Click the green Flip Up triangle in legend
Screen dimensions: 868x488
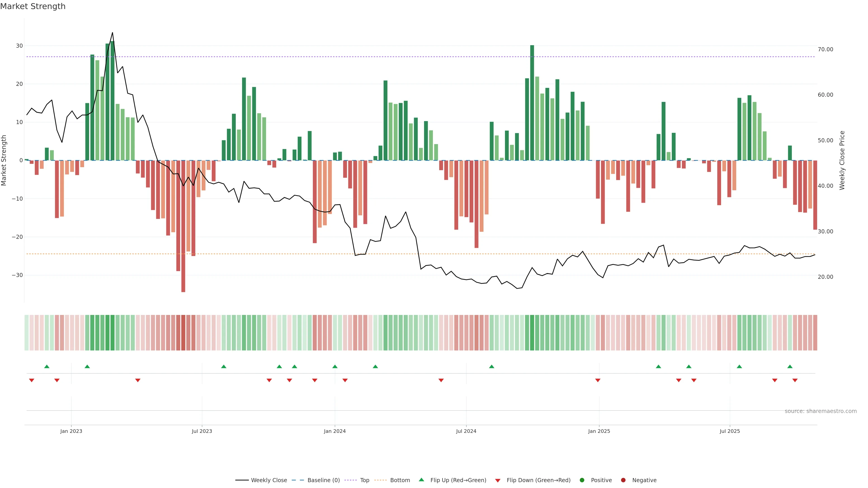(x=421, y=480)
